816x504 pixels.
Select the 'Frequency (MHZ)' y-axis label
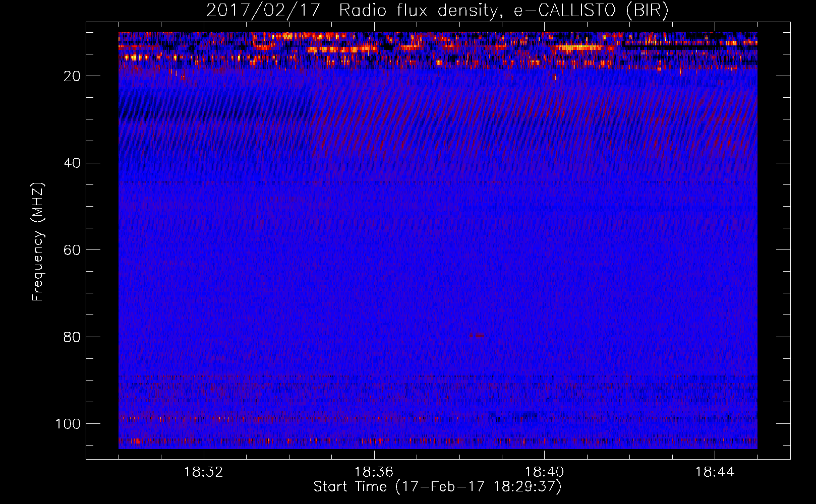coord(38,241)
